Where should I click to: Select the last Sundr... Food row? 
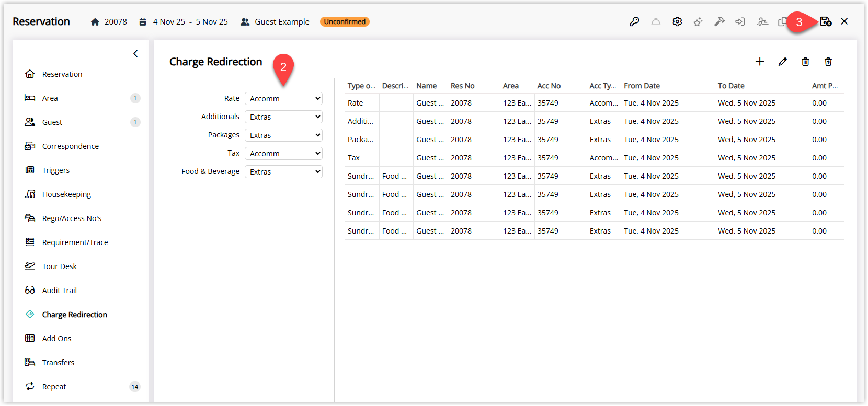click(x=595, y=231)
